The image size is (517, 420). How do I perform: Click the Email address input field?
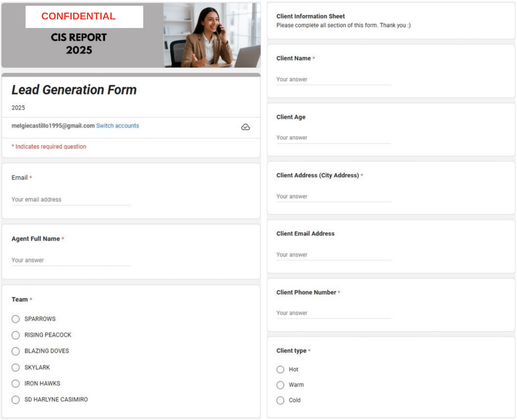pyautogui.click(x=71, y=200)
